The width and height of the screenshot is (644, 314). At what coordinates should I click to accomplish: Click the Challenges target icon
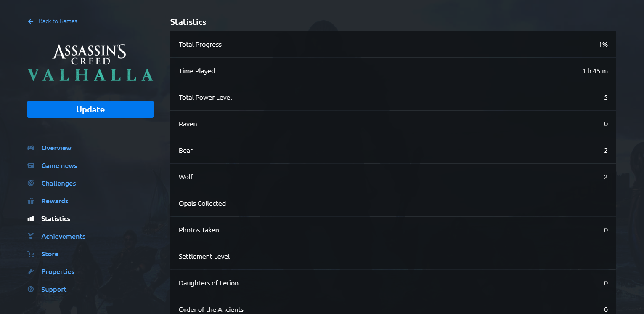pyautogui.click(x=31, y=183)
